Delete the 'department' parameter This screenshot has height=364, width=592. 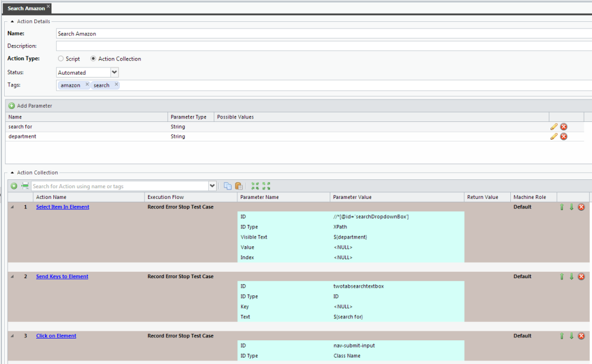click(x=564, y=137)
